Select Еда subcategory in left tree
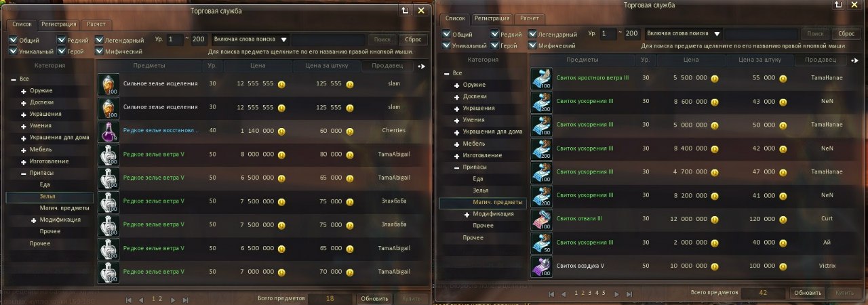This screenshot has height=305, width=868. [45, 184]
